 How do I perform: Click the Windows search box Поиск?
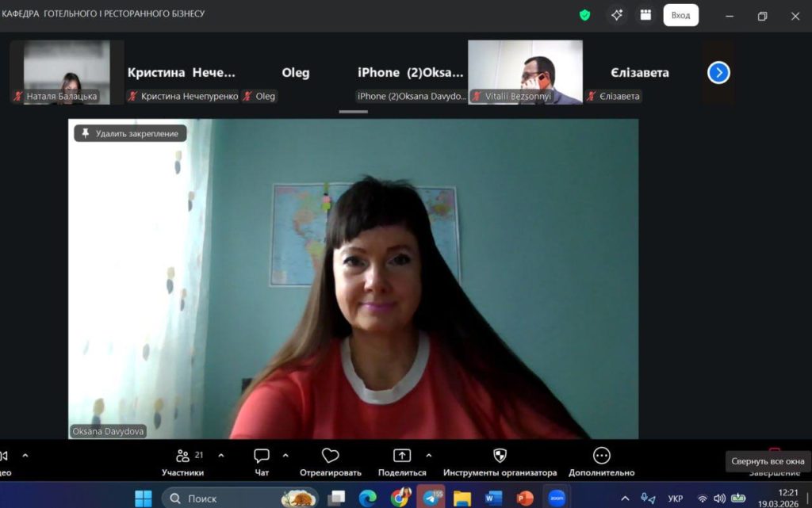230,498
